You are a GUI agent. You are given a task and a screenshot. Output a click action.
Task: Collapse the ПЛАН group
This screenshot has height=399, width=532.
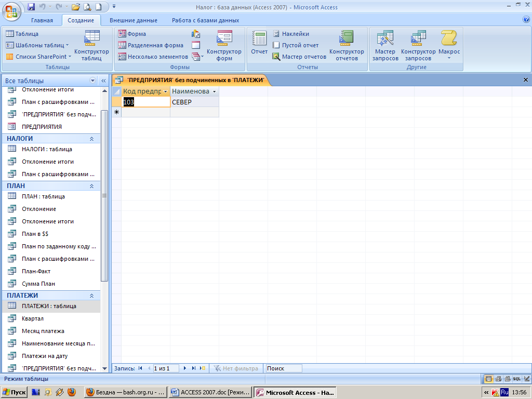(91, 186)
